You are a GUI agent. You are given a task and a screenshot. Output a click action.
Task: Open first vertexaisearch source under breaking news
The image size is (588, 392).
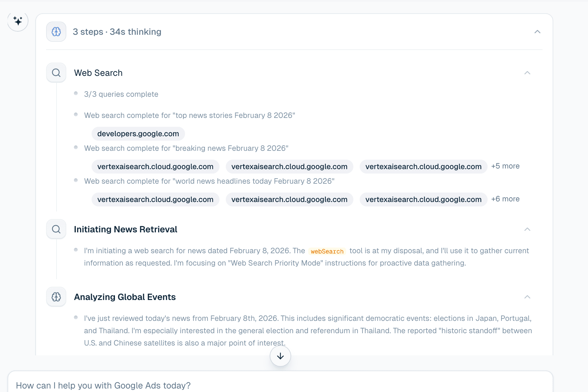tap(155, 167)
